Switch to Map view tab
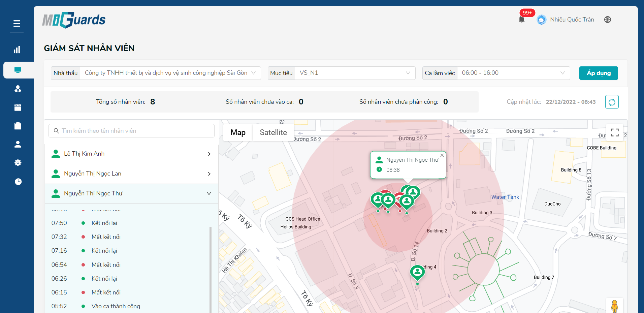644x313 pixels. (x=238, y=132)
